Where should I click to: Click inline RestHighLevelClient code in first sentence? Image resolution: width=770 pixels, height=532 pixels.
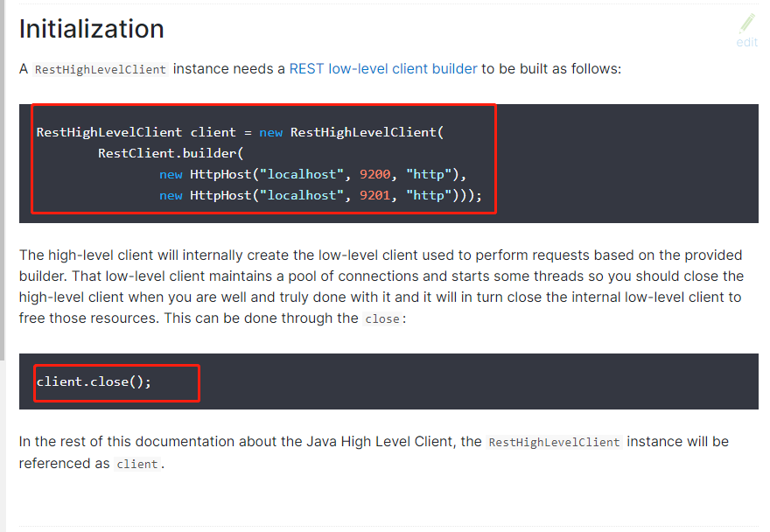pyautogui.click(x=100, y=69)
